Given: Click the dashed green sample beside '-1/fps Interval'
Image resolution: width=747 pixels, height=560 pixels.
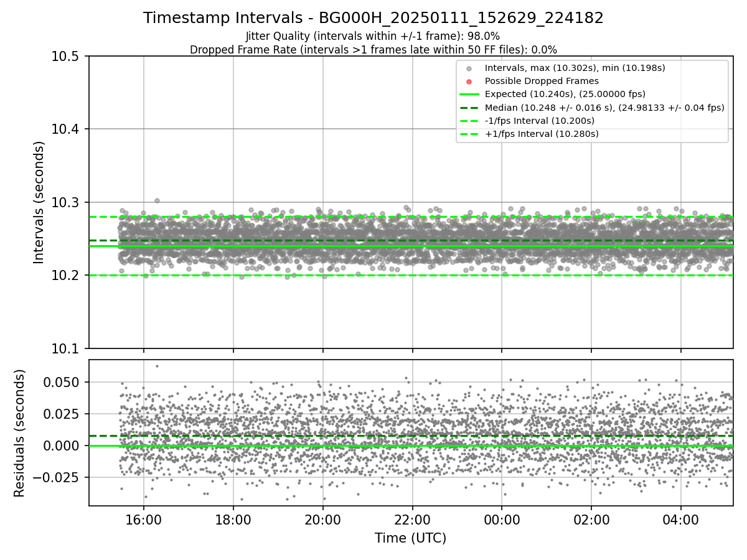Looking at the screenshot, I should tap(469, 121).
